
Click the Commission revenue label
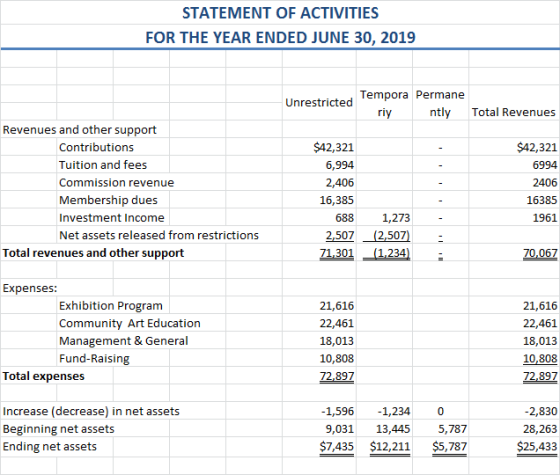pos(116,182)
